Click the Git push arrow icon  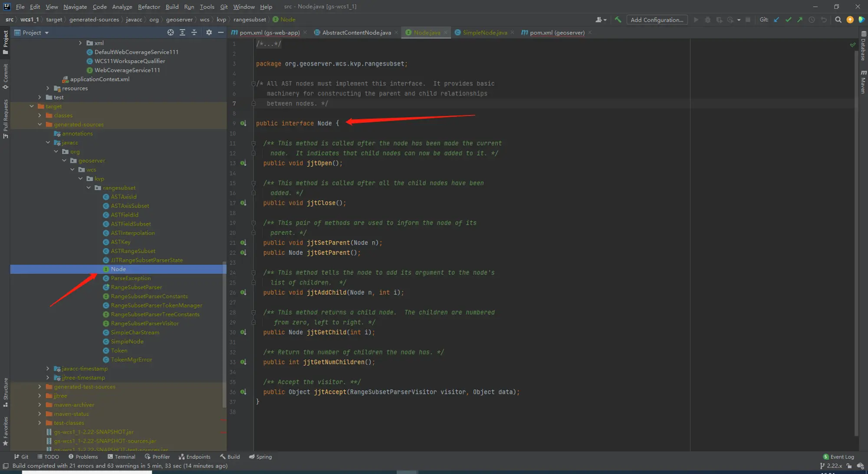[x=800, y=20]
